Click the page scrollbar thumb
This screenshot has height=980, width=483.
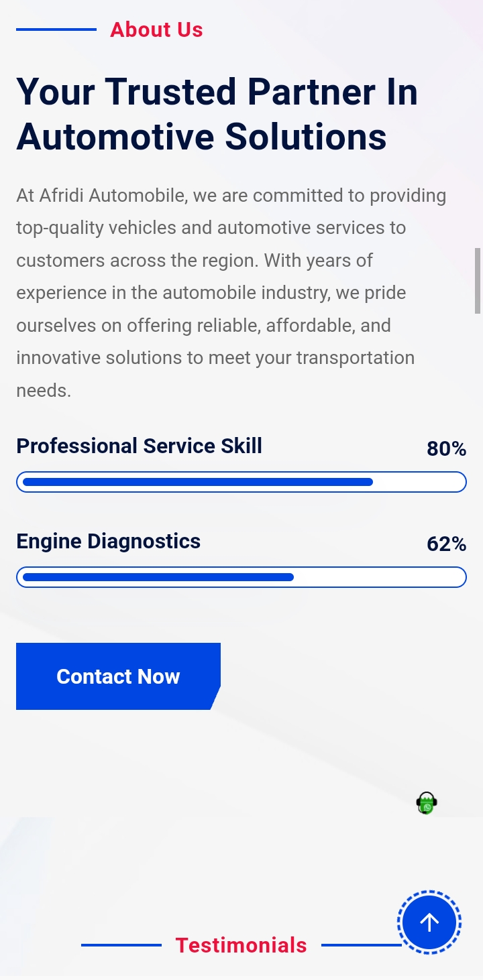click(478, 280)
